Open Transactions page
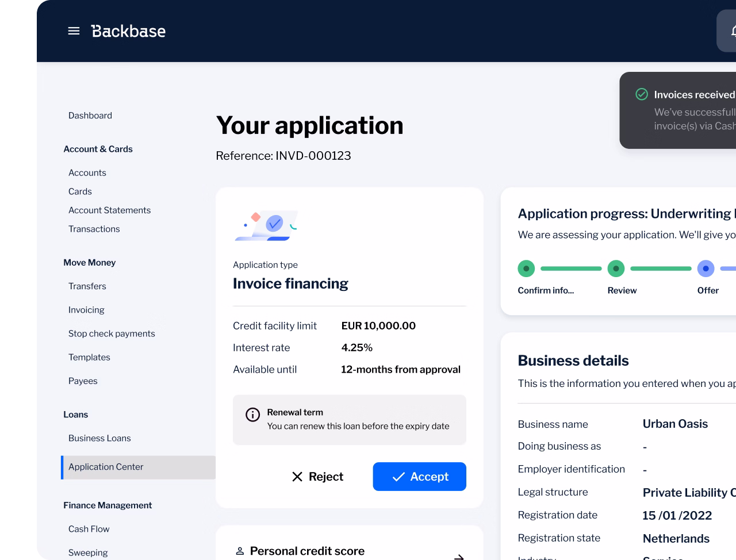 94,229
